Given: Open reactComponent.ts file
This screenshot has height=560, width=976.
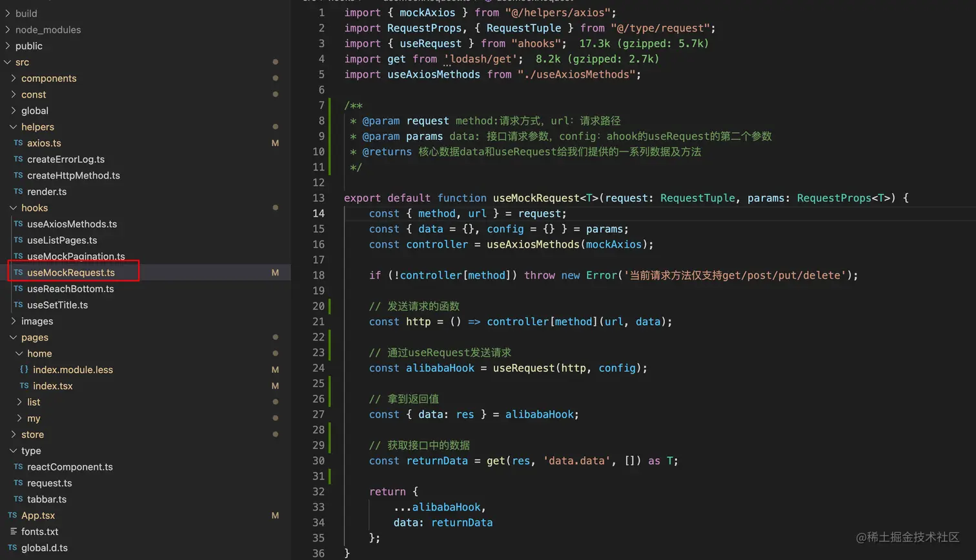Looking at the screenshot, I should click(70, 466).
